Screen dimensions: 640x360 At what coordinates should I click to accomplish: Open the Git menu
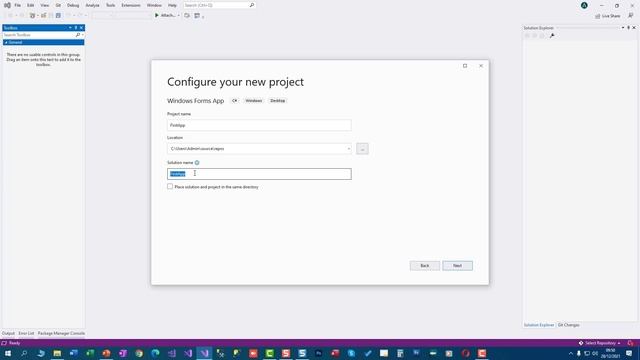58,5
